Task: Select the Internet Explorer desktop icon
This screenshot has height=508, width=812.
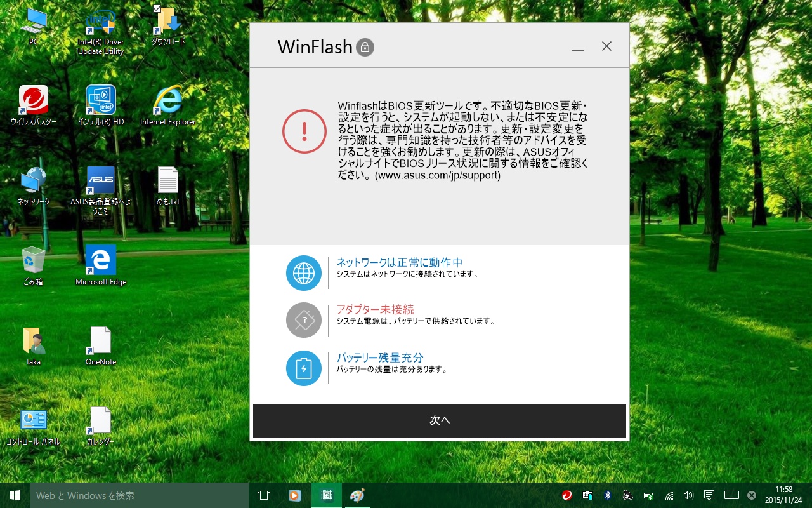Action: click(x=168, y=105)
